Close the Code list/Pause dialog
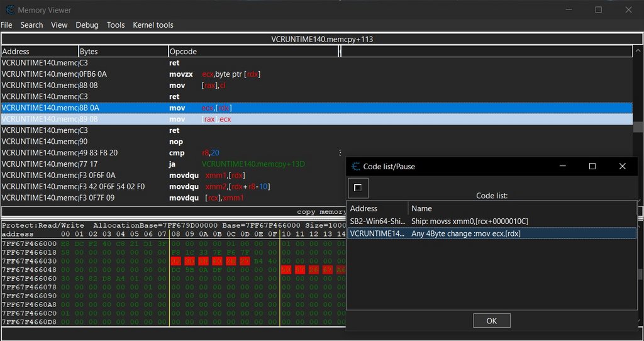The width and height of the screenshot is (644, 341). click(x=622, y=166)
